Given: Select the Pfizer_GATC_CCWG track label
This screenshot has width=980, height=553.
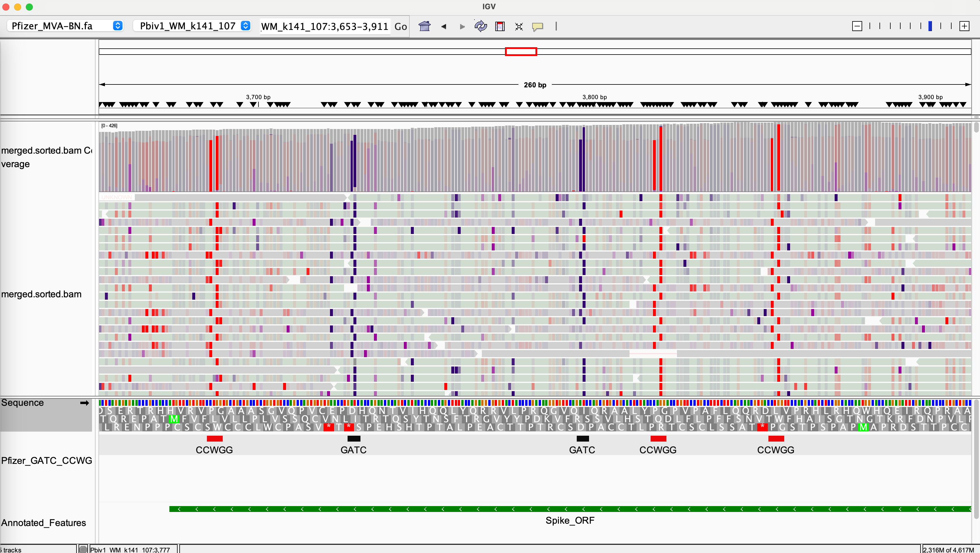Looking at the screenshot, I should [x=46, y=461].
